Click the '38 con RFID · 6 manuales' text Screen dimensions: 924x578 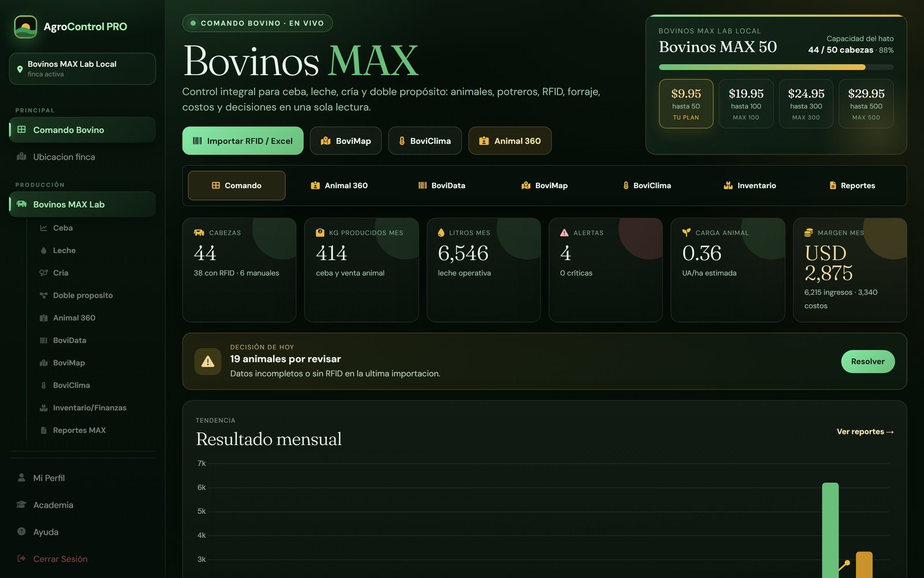[236, 273]
